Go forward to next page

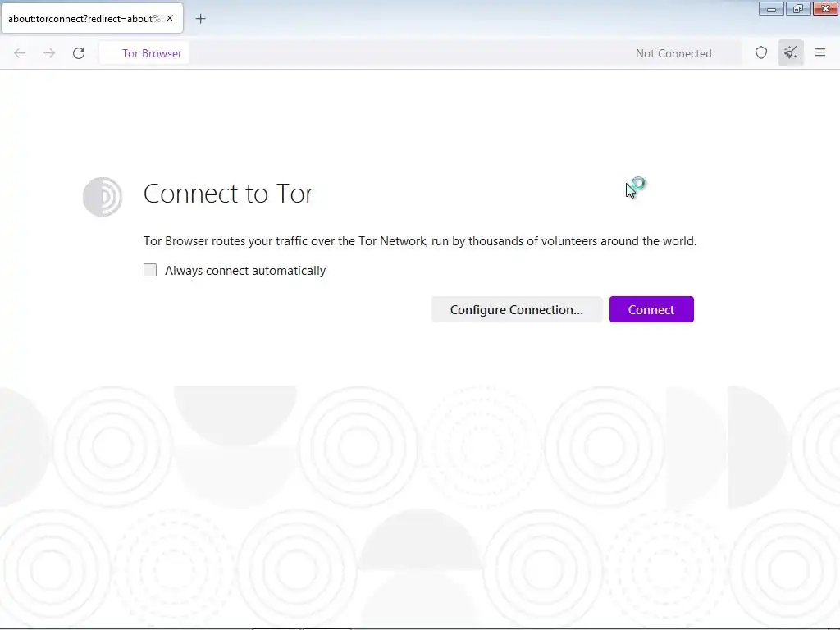pos(49,53)
